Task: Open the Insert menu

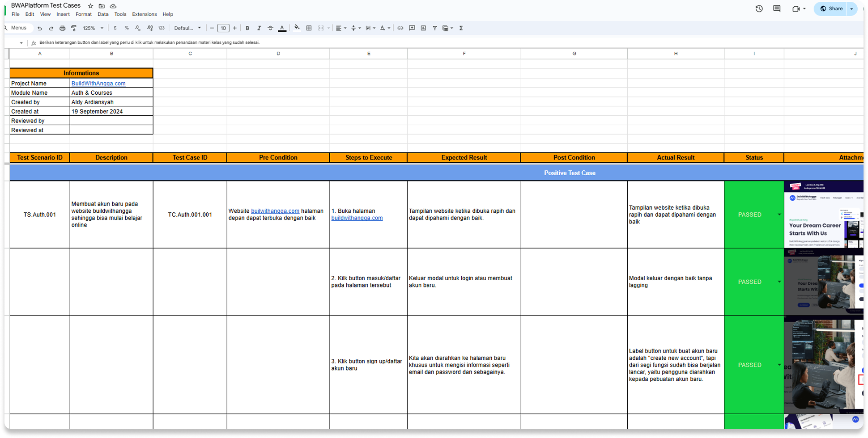Action: click(63, 14)
